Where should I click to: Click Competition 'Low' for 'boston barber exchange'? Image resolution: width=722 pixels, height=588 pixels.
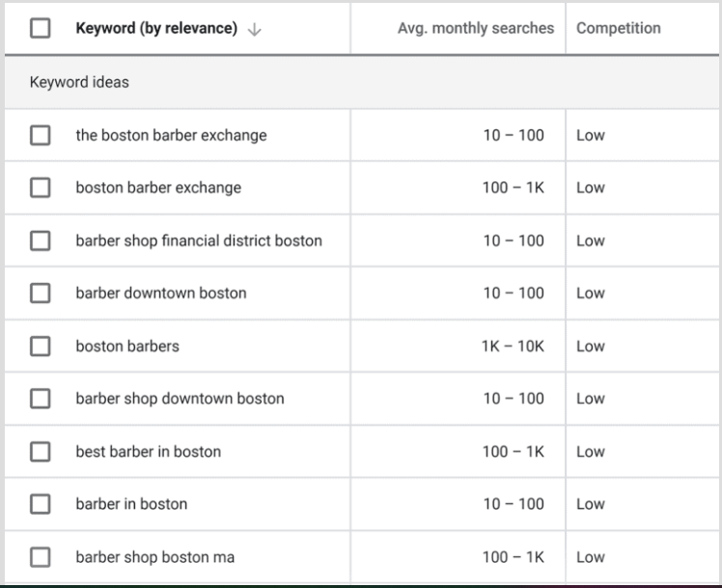[590, 188]
